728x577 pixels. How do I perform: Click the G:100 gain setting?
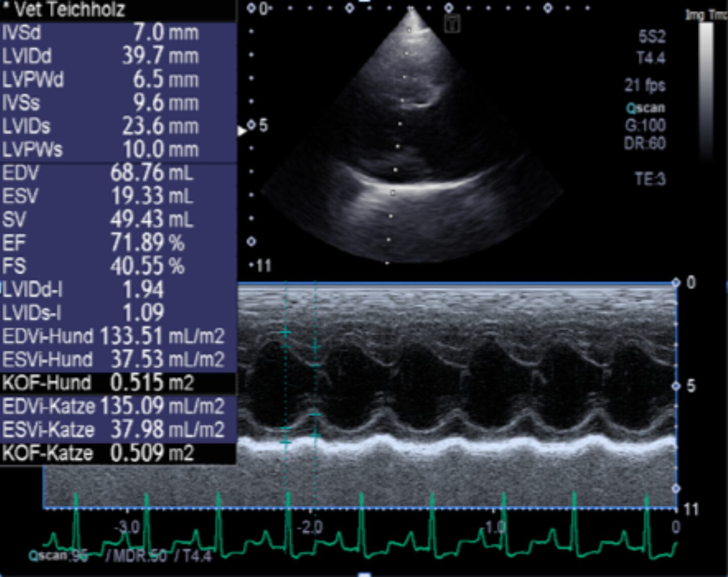click(645, 125)
